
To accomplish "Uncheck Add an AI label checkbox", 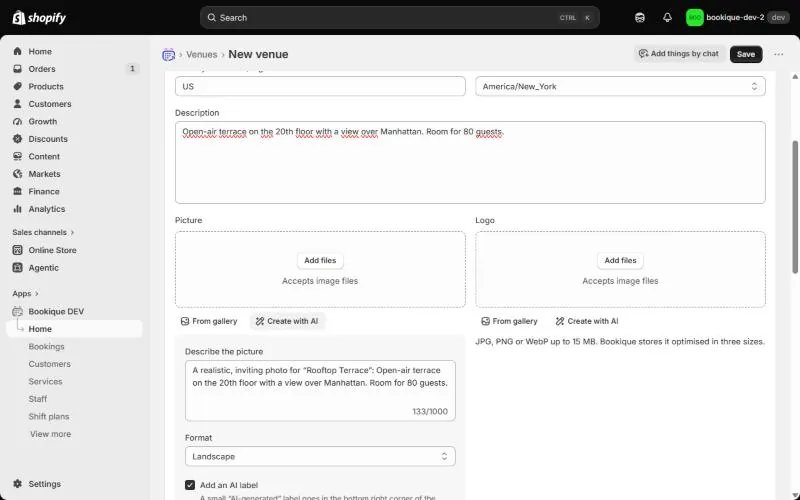I will tap(190, 485).
